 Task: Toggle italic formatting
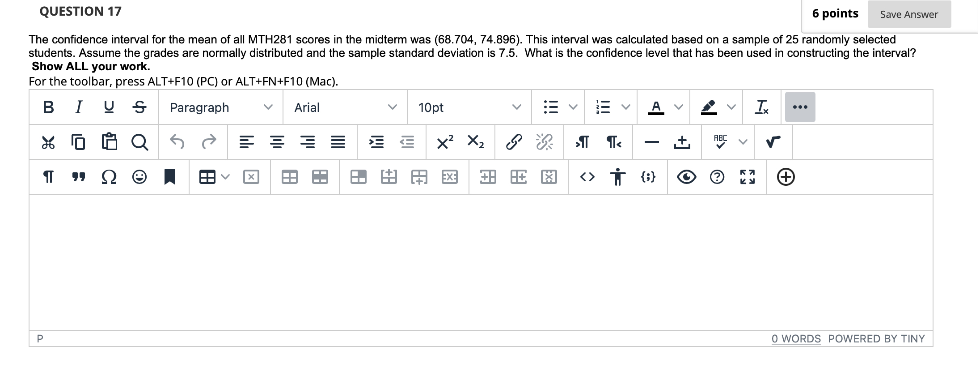tap(79, 107)
